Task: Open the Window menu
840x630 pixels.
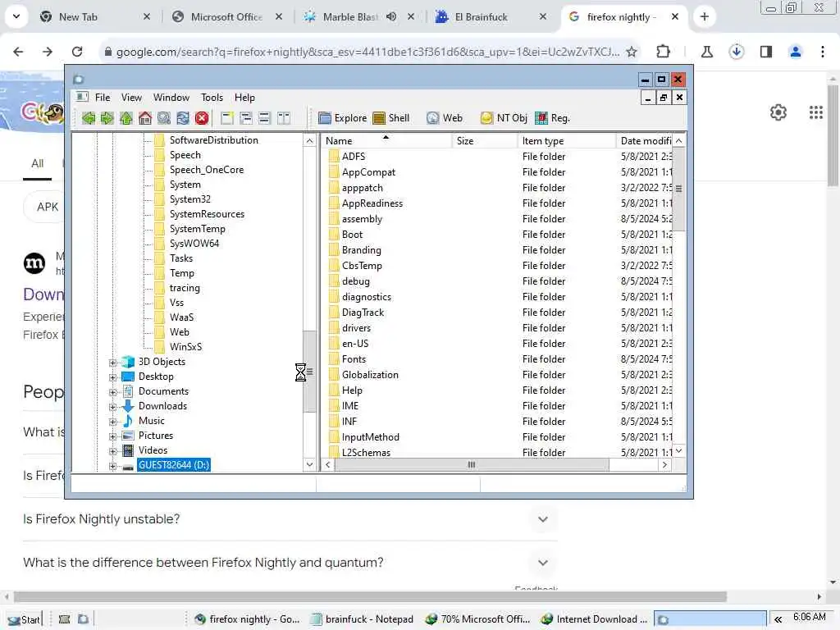Action: (x=171, y=98)
